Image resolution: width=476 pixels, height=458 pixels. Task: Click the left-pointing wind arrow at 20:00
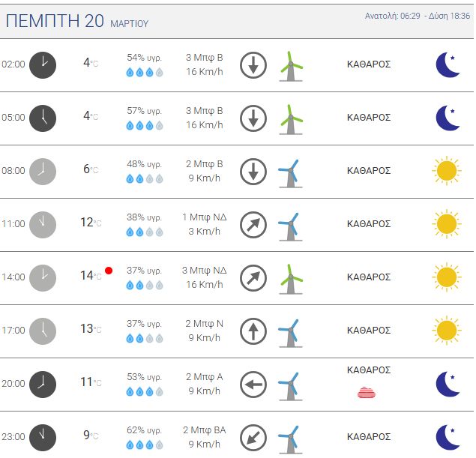point(253,385)
